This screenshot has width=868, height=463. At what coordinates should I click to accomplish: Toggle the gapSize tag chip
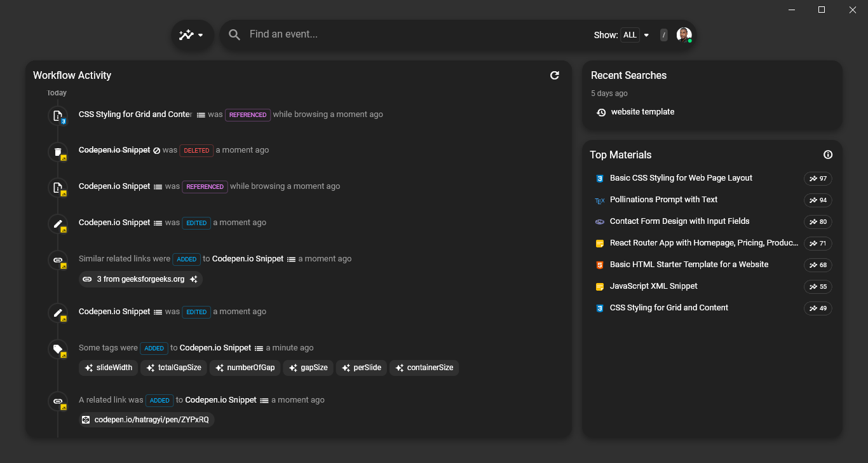pos(308,368)
